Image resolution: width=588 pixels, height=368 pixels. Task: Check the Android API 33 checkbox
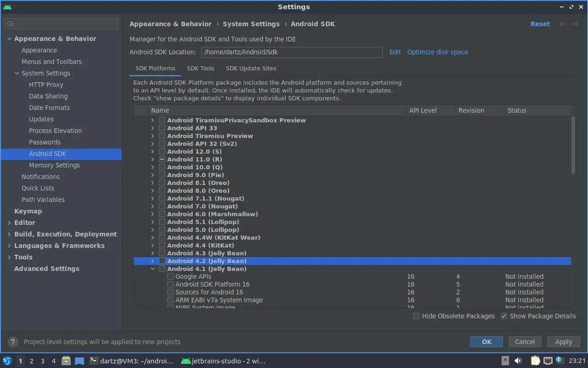(162, 128)
